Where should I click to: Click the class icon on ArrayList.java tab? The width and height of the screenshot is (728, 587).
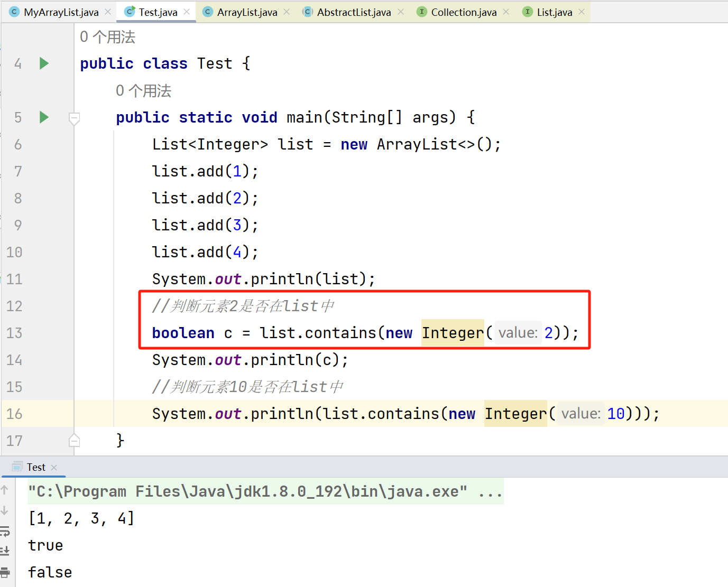(x=208, y=12)
